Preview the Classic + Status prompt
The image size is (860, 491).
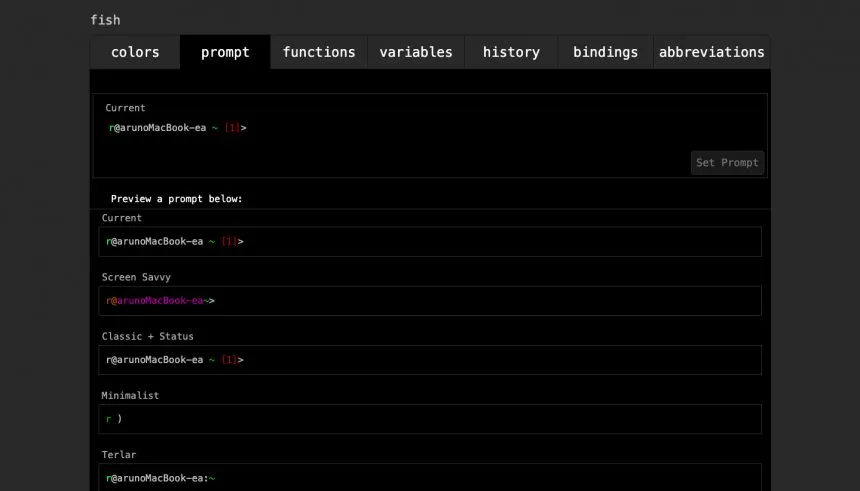coord(430,360)
